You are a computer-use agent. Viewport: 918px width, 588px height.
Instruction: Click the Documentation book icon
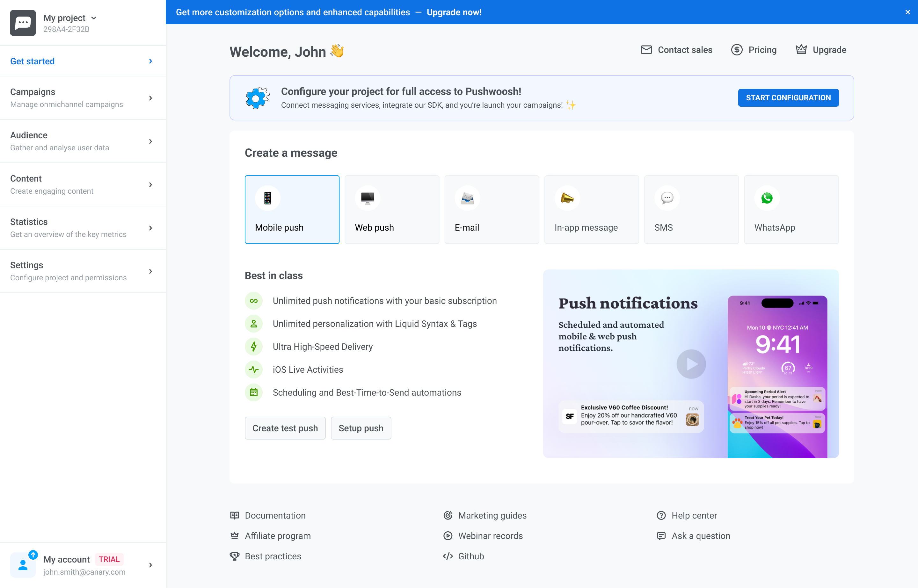[x=235, y=515]
